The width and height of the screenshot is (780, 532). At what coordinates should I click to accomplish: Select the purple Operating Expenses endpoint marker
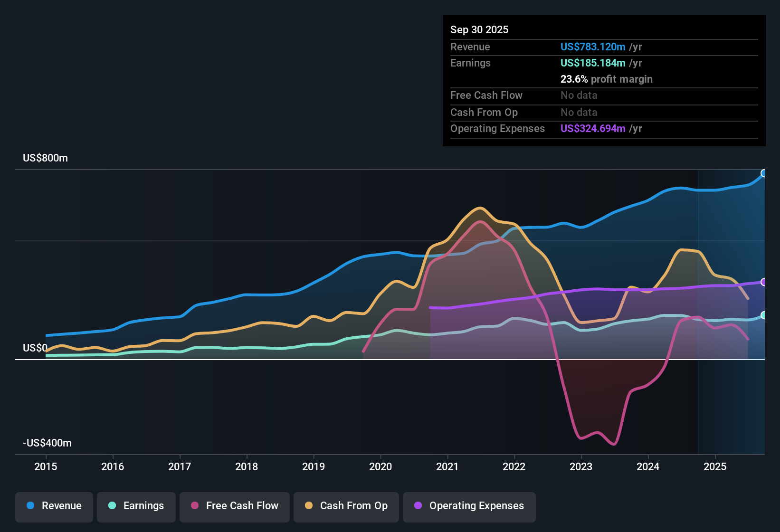coord(764,282)
